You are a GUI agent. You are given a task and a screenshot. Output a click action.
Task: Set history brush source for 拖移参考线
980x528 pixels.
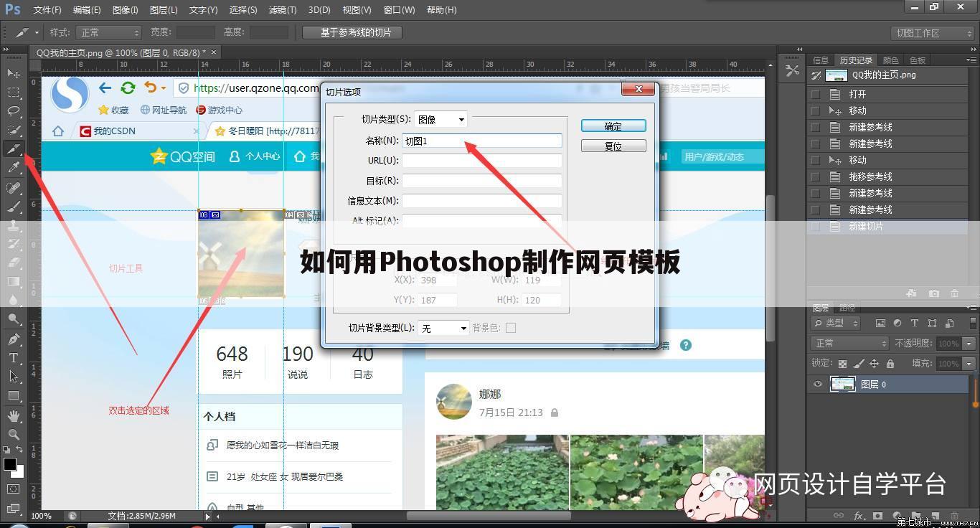click(x=815, y=176)
